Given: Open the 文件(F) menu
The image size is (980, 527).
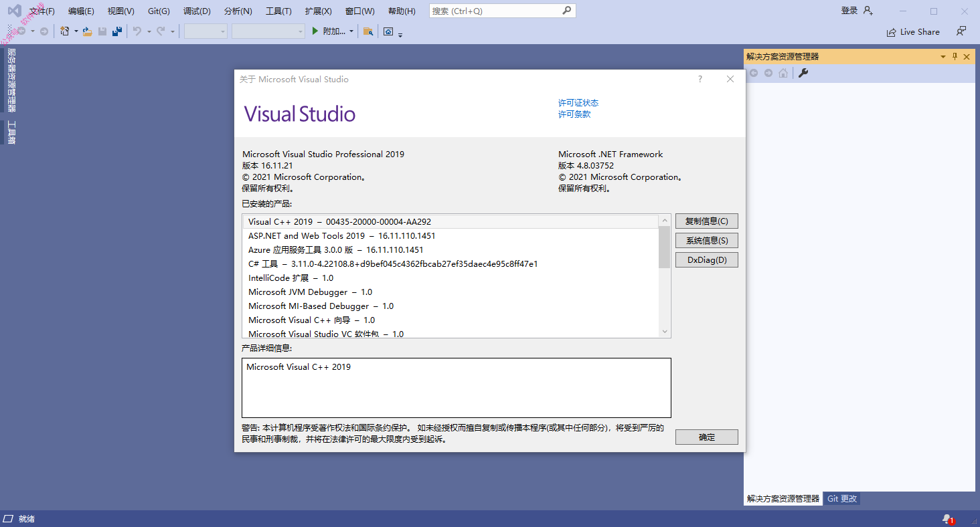Looking at the screenshot, I should [x=42, y=11].
